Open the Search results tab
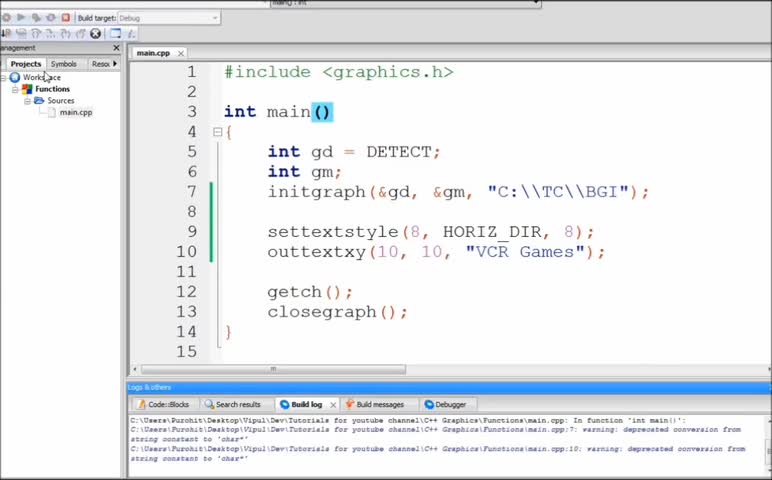This screenshot has width=772, height=480. coord(233,404)
